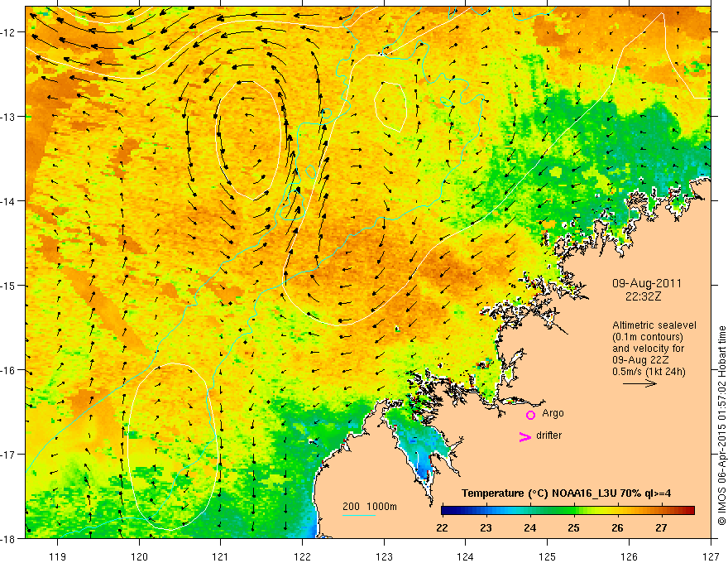
Task: Click the latitude axis label "-13"
Action: point(9,117)
